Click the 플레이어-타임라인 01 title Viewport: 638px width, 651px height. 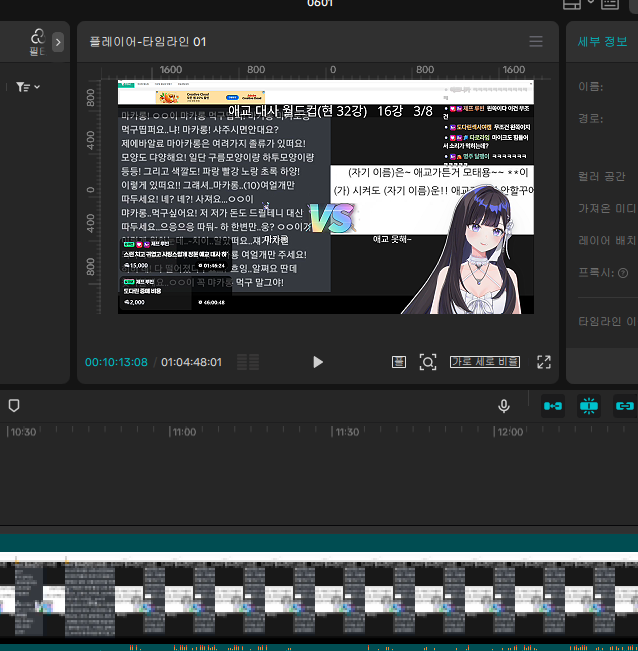[148, 42]
